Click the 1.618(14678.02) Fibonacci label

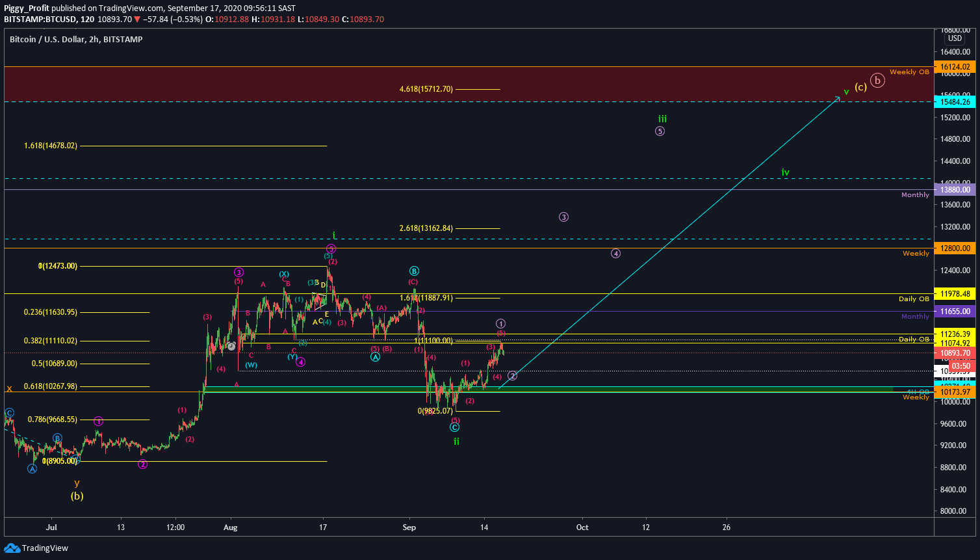click(51, 146)
